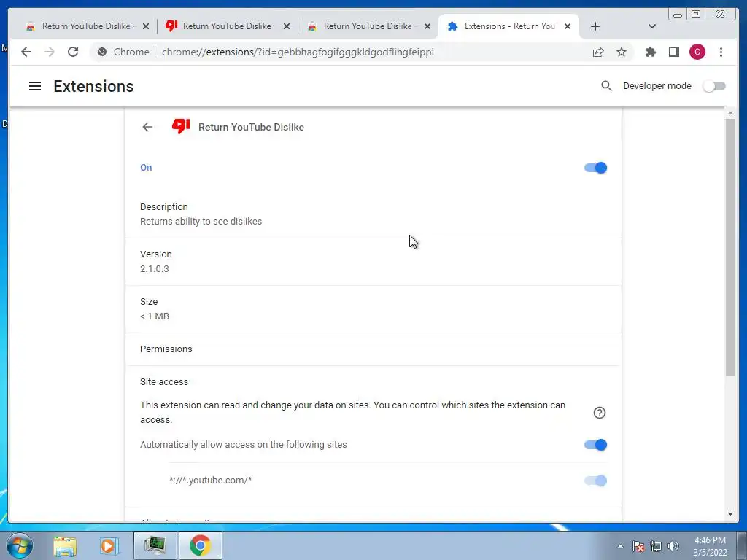The width and height of the screenshot is (747, 560).
Task: Open network tray icon
Action: pos(656,546)
